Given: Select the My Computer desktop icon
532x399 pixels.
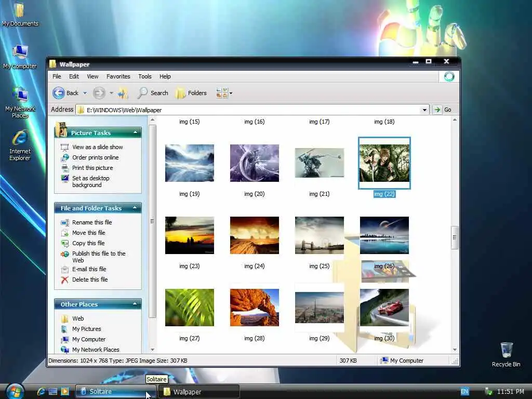Looking at the screenshot, I should click(20, 57).
